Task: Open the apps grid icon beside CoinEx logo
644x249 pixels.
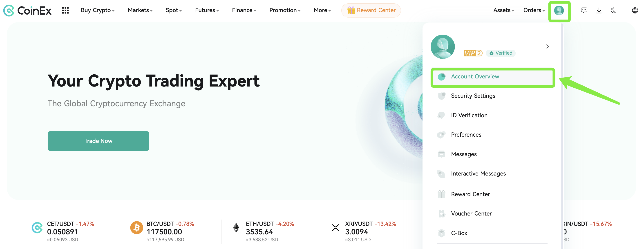Action: (x=65, y=10)
